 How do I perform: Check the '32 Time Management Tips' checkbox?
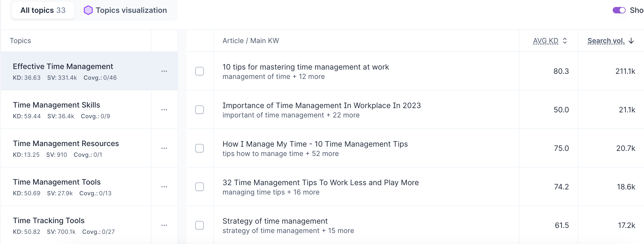pos(200,187)
